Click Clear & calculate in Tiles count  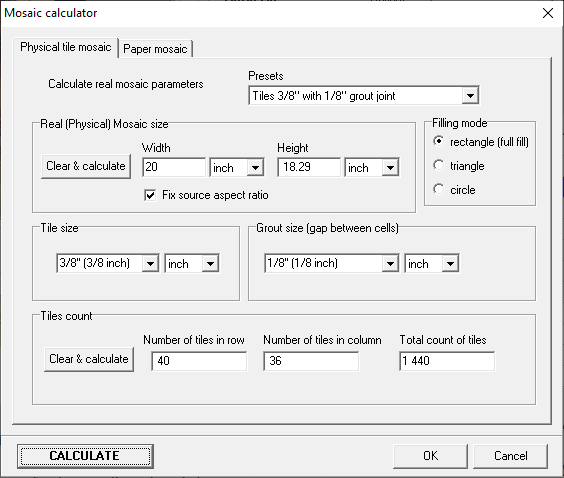[89, 359]
